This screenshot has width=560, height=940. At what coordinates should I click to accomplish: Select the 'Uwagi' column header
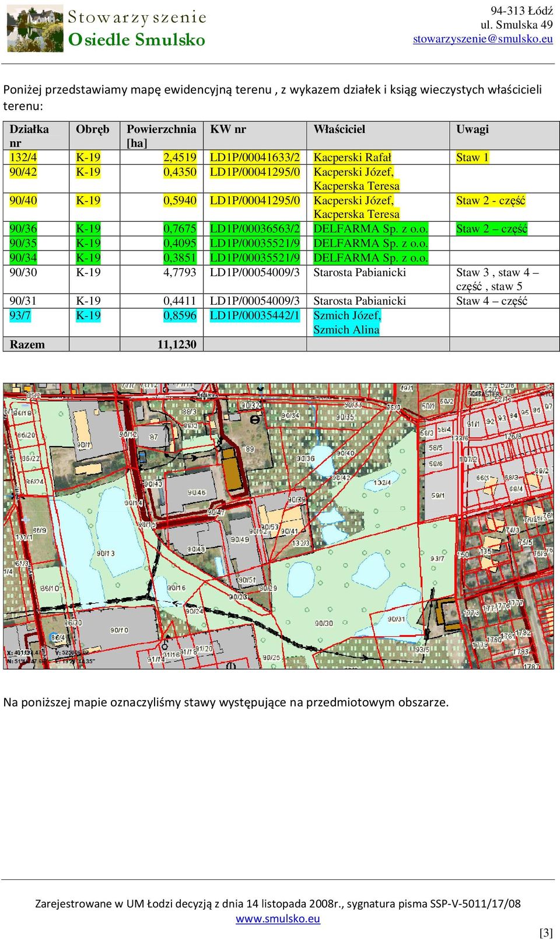[473, 129]
